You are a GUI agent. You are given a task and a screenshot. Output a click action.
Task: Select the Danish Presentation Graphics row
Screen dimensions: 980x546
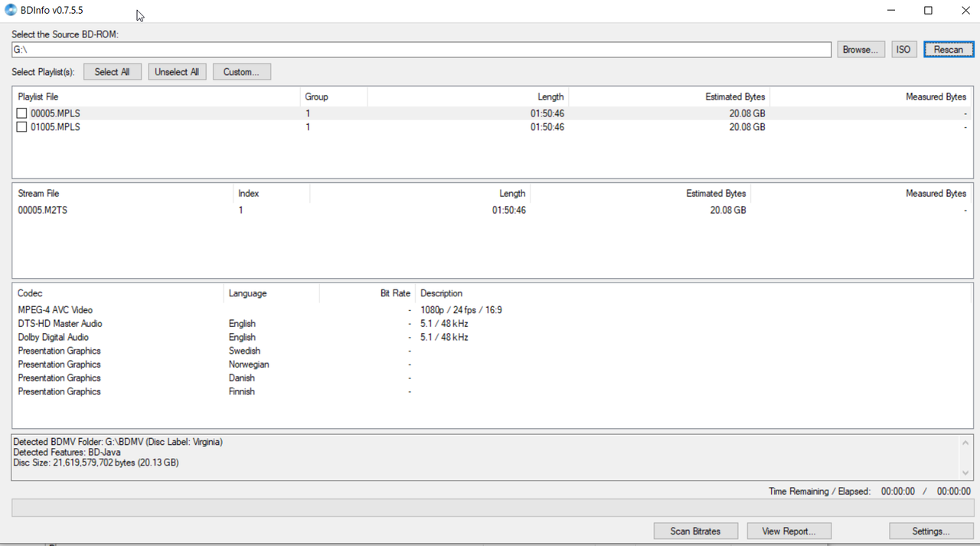click(492, 378)
